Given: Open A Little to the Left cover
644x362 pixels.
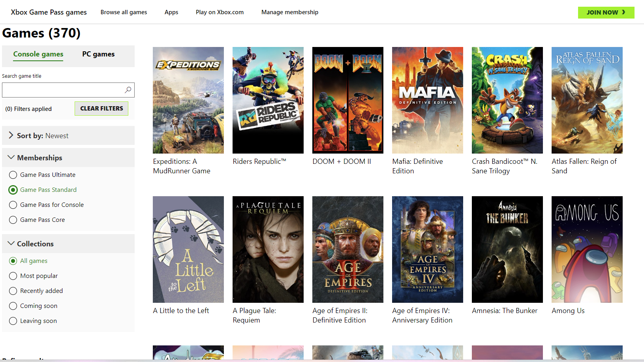Looking at the screenshot, I should (x=188, y=249).
